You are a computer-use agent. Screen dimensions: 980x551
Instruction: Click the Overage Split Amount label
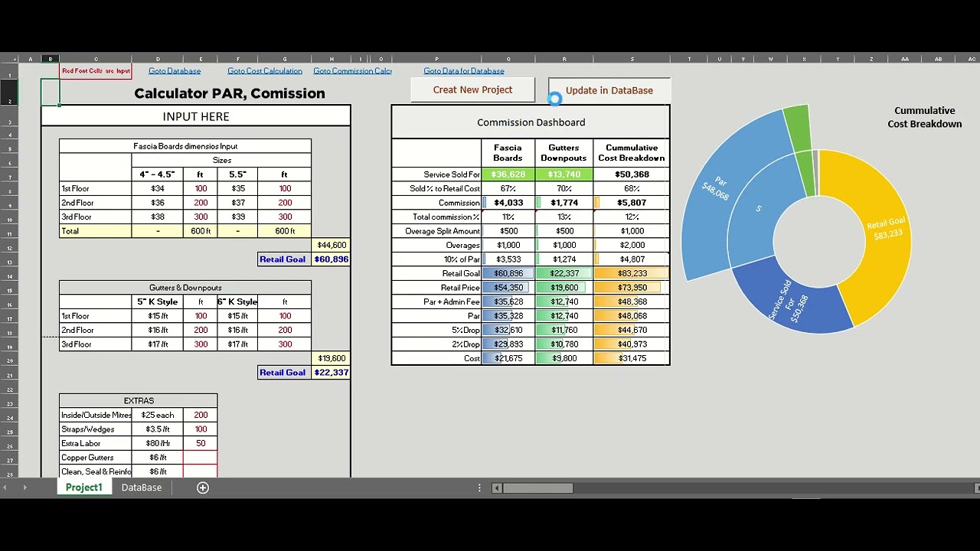click(443, 231)
